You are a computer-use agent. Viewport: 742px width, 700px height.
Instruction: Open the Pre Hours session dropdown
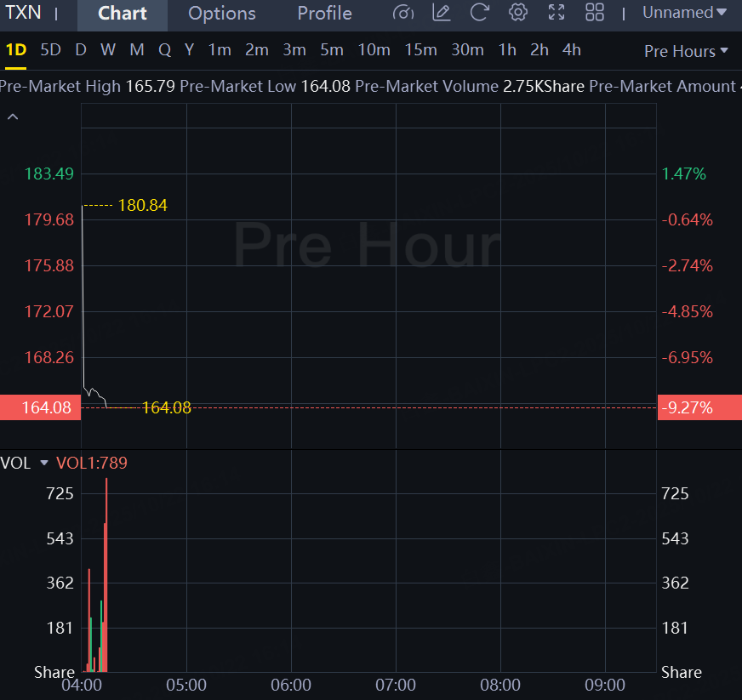[x=686, y=51]
